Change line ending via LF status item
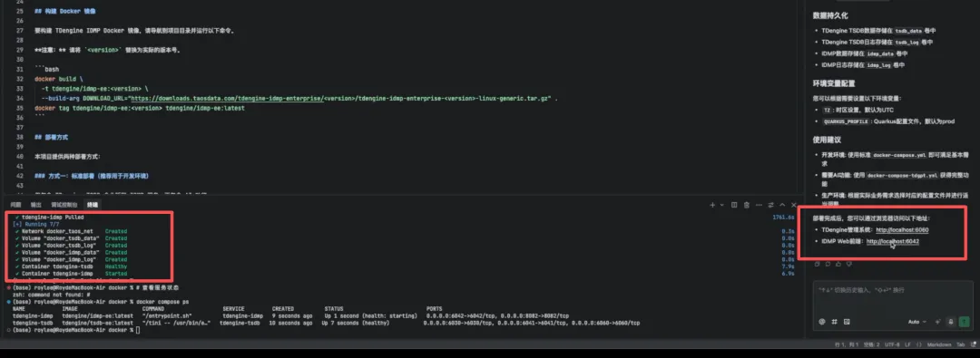The width and height of the screenshot is (980, 358). click(907, 344)
